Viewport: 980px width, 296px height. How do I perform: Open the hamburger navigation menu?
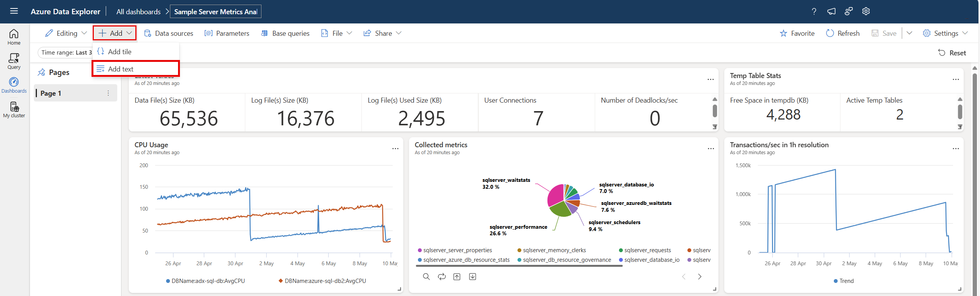(x=14, y=11)
